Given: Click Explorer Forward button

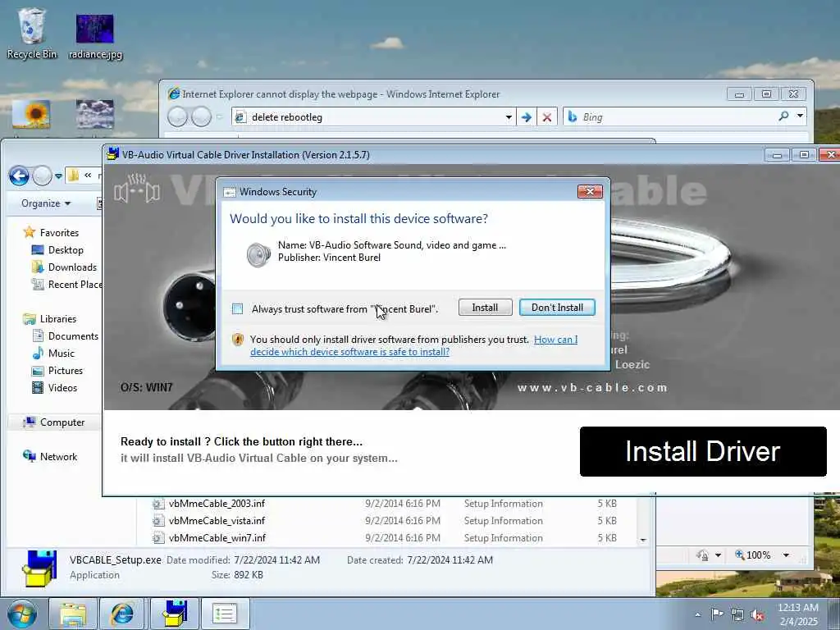Looking at the screenshot, I should point(43,176).
